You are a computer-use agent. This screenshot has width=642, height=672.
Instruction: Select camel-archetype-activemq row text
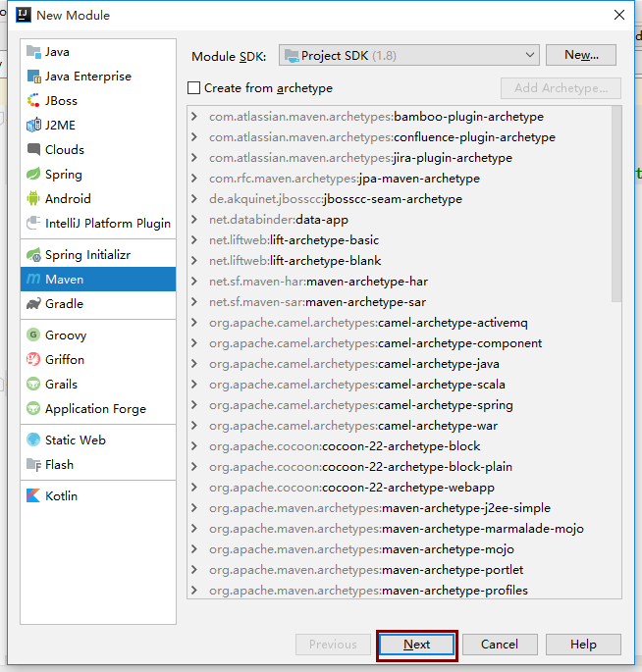tap(368, 323)
